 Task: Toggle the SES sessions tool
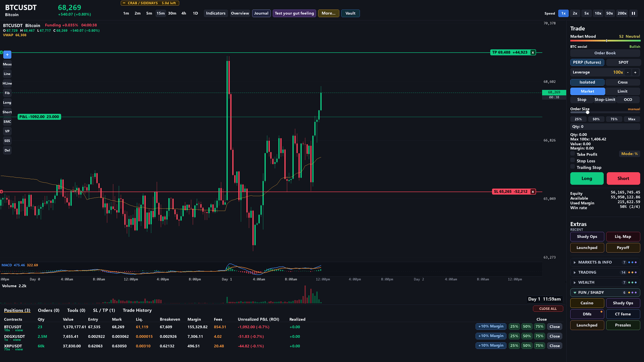pos(7,141)
